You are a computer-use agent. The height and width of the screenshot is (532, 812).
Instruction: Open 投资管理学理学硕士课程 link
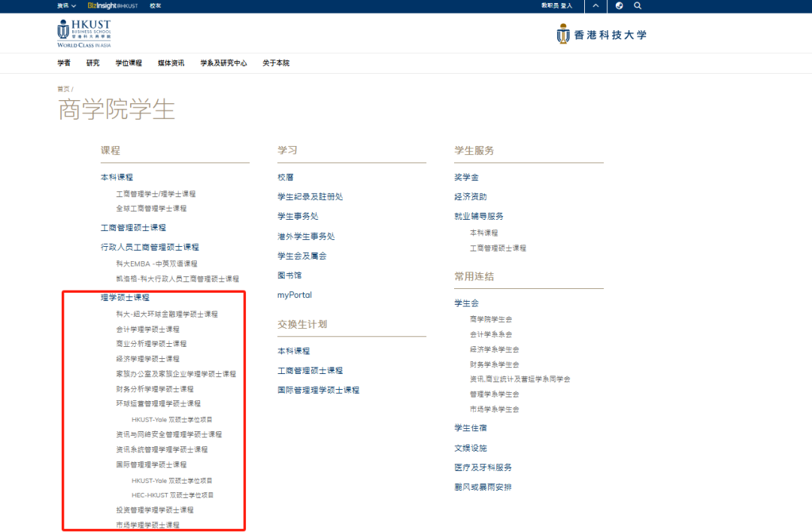[x=155, y=510]
